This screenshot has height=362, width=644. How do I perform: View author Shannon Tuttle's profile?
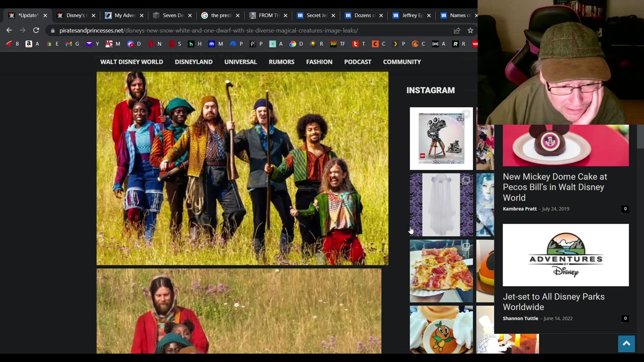coord(520,318)
